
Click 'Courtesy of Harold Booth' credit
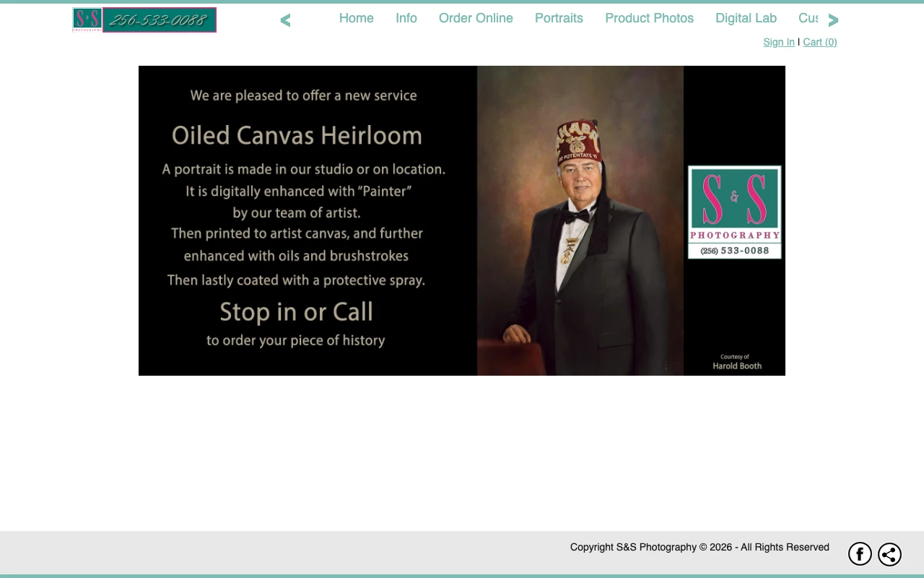coord(736,362)
